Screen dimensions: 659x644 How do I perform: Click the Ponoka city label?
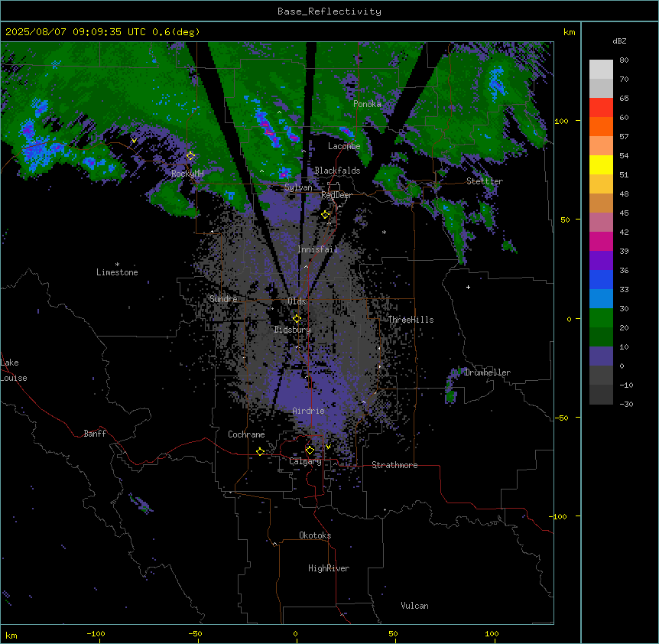pos(367,104)
